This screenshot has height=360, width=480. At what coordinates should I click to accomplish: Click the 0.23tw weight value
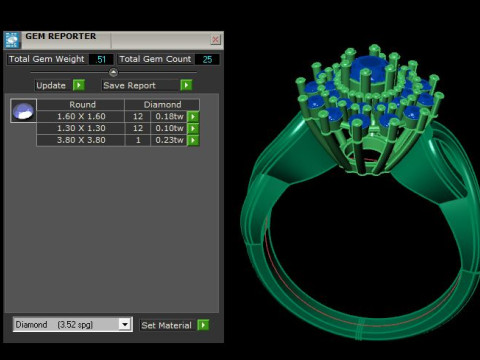pos(169,140)
